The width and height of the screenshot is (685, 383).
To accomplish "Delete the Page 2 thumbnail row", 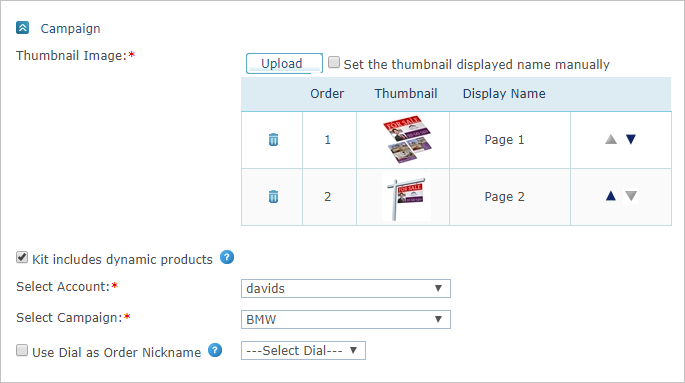I will 273,197.
